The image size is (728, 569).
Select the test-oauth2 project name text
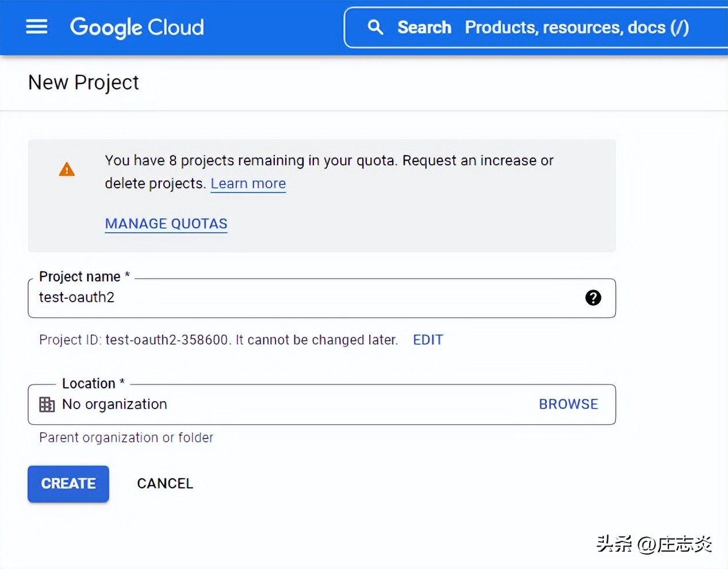pyautogui.click(x=76, y=298)
